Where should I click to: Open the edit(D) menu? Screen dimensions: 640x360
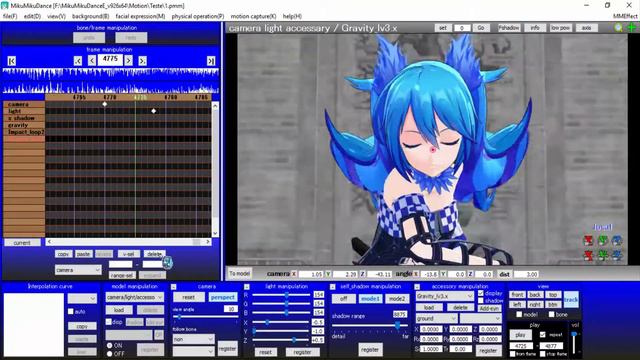coord(32,16)
